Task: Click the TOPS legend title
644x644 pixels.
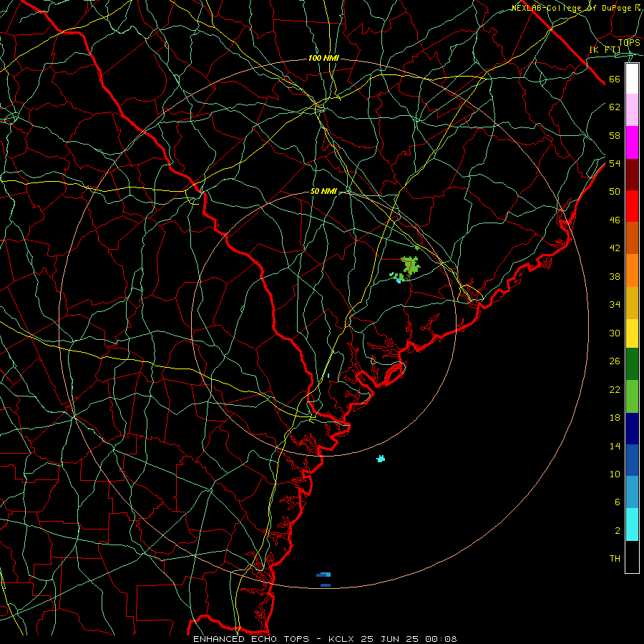Action: [x=629, y=43]
